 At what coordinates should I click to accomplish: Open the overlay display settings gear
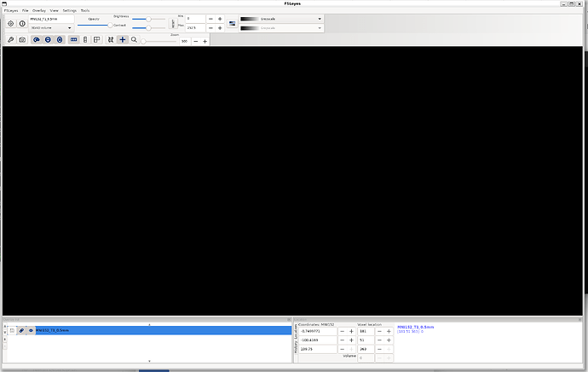pos(10,23)
